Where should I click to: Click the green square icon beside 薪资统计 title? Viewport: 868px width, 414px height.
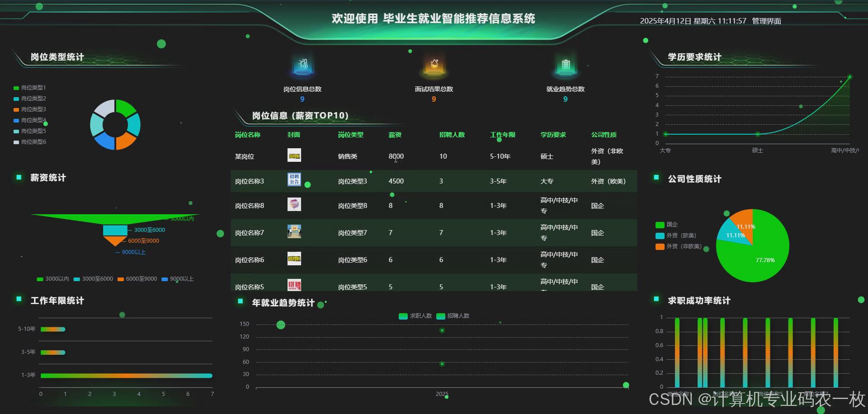tap(18, 178)
